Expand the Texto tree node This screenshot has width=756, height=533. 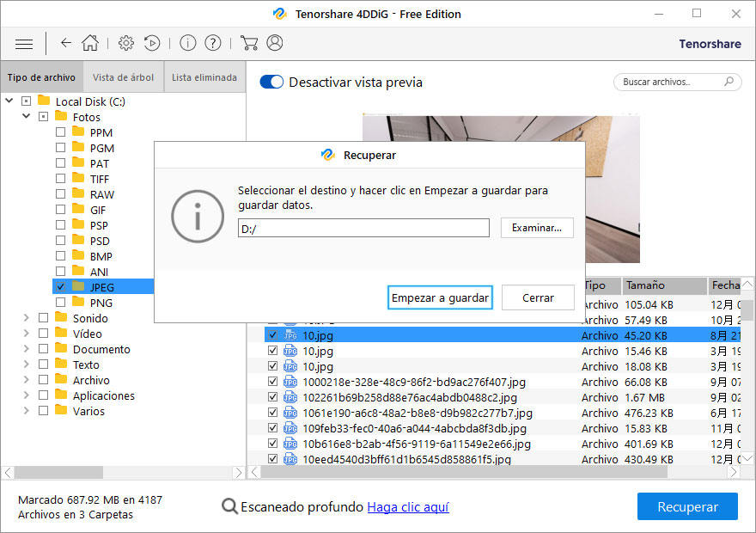click(x=26, y=365)
